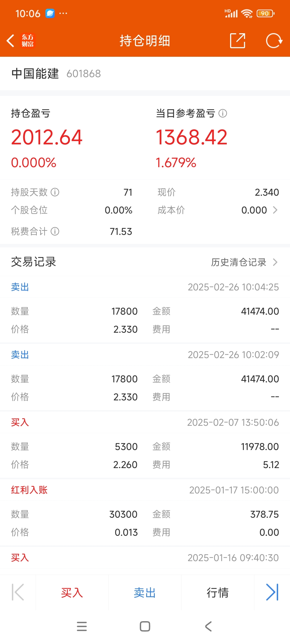Tap the back arrow in the header
This screenshot has width=290, height=644.
click(x=10, y=41)
